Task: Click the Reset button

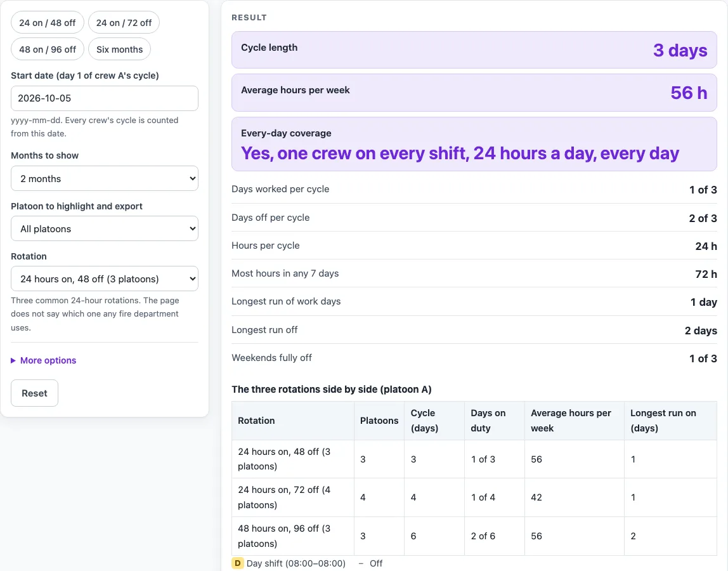Action: [35, 393]
